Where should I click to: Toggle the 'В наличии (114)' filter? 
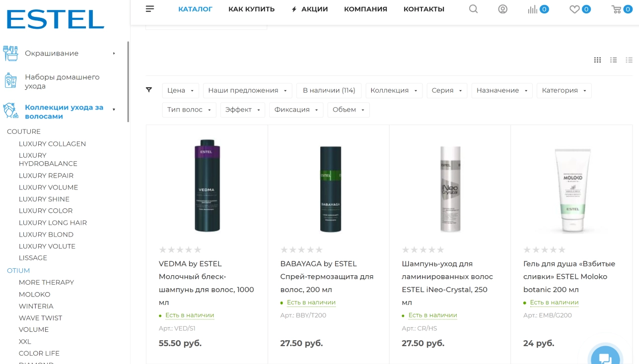pos(329,90)
